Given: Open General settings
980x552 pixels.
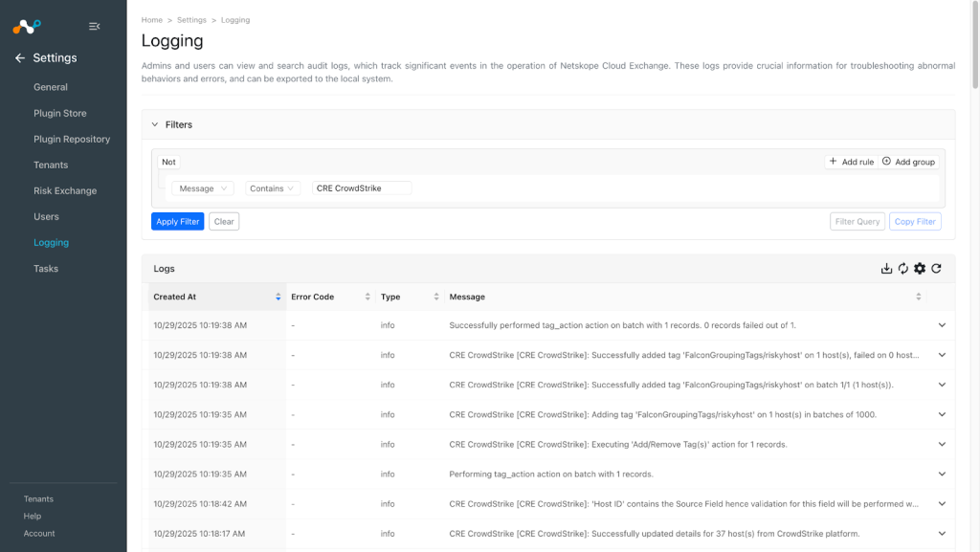Looking at the screenshot, I should point(51,87).
